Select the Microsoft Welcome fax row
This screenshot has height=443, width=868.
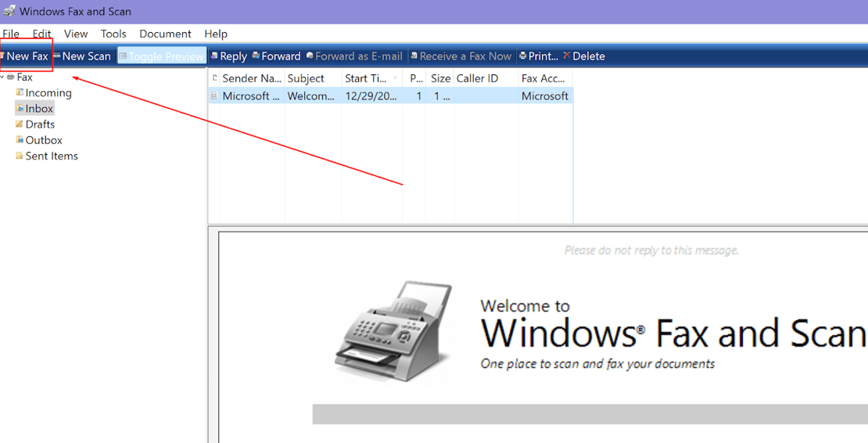pos(389,96)
